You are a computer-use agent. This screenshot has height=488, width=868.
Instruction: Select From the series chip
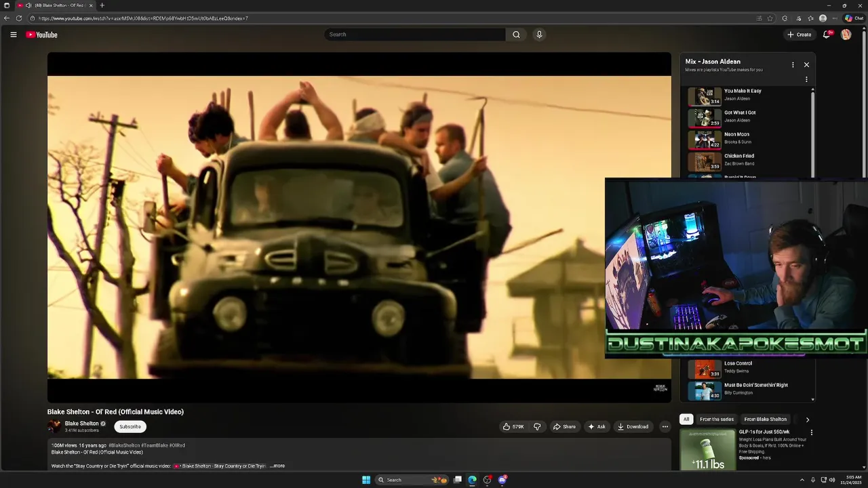(x=717, y=419)
